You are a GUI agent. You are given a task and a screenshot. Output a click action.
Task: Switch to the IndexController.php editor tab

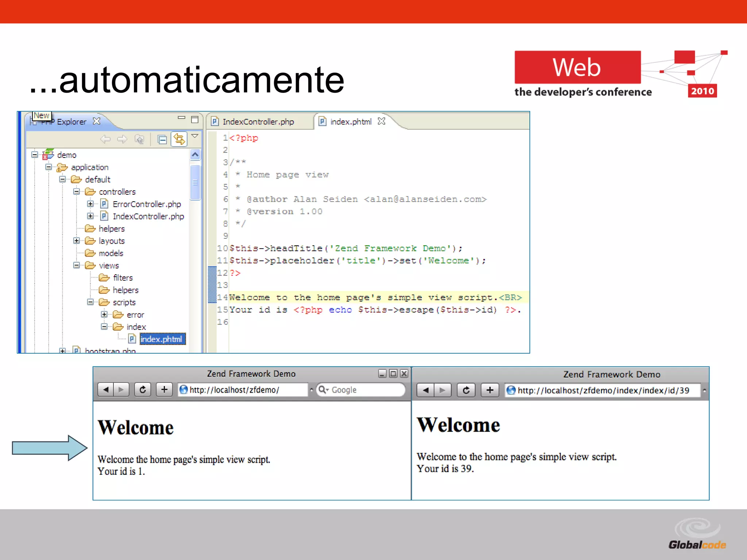258,121
